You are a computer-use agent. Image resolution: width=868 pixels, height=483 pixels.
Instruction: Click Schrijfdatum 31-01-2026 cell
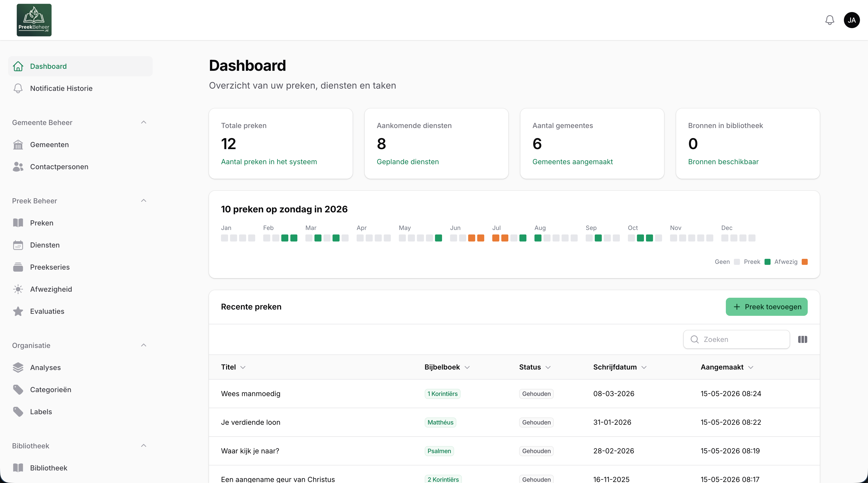coord(612,422)
